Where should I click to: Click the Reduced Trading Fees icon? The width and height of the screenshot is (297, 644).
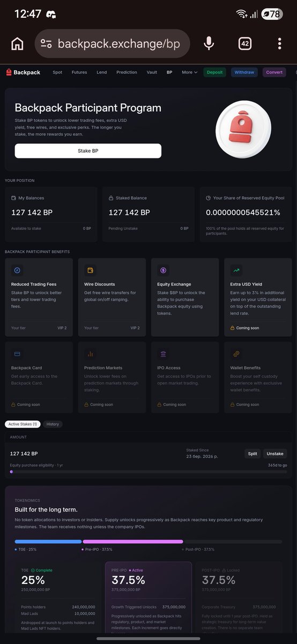coord(17,270)
